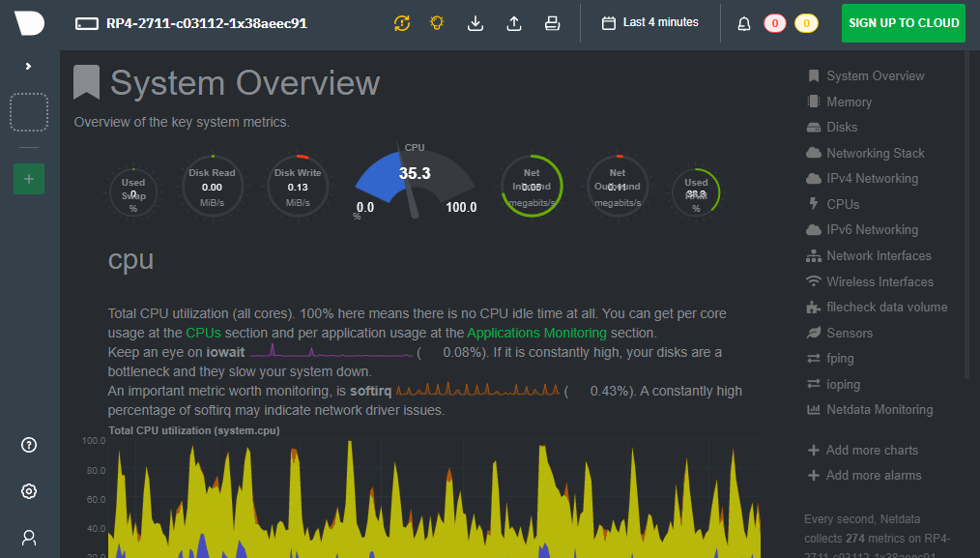
Task: Click the download snapshot export icon
Action: [x=476, y=23]
